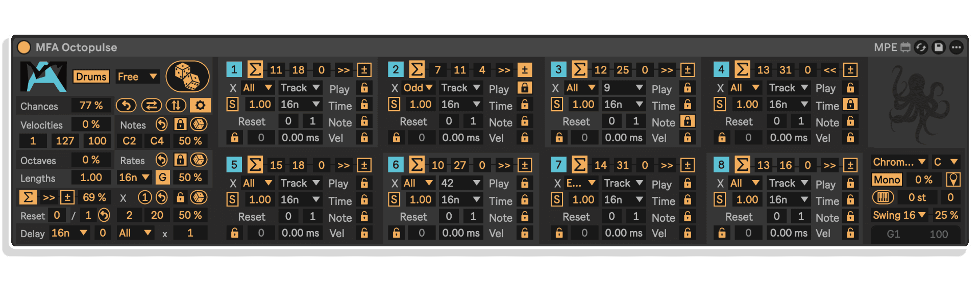The width and height of the screenshot is (980, 281).
Task: Click the horizontal swap arrows icon
Action: coord(151,106)
